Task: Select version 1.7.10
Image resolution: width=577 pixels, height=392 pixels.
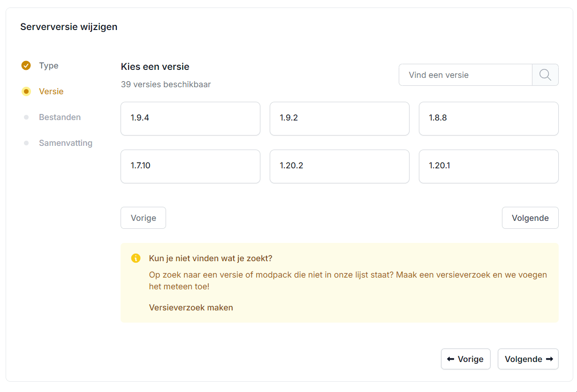Action: 190,166
